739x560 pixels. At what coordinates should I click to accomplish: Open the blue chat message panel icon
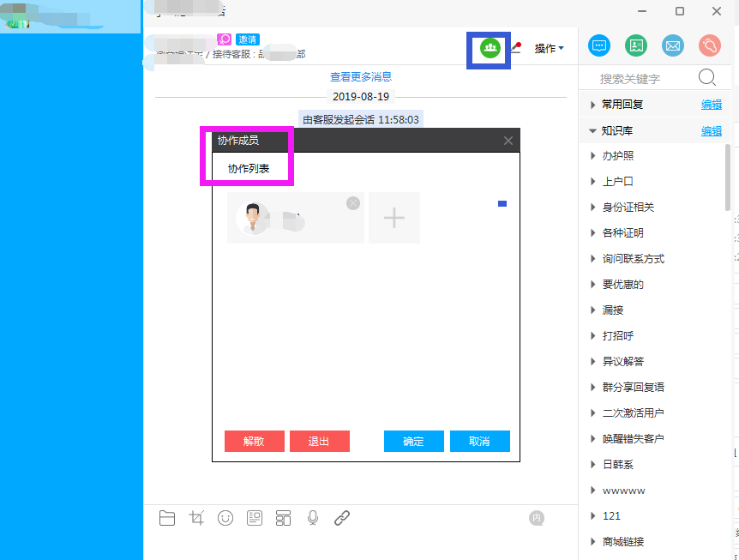(x=599, y=46)
